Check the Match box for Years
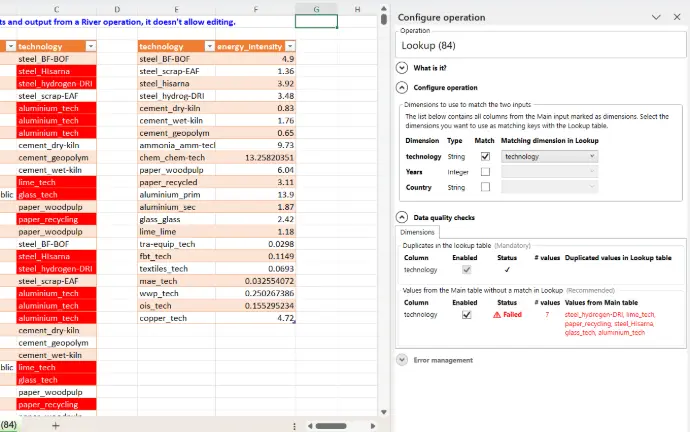Screen dimensions: 690x432 485,172
